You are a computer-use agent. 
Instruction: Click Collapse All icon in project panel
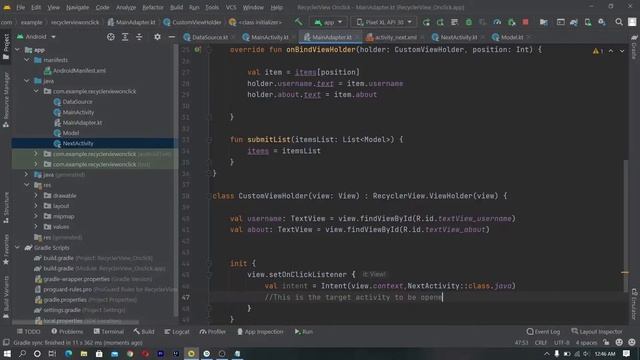click(x=139, y=37)
